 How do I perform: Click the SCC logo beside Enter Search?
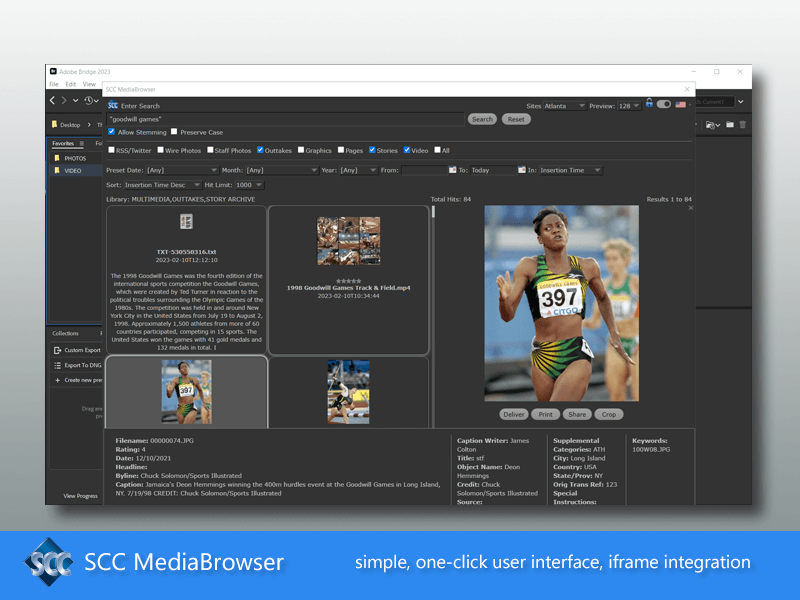113,105
